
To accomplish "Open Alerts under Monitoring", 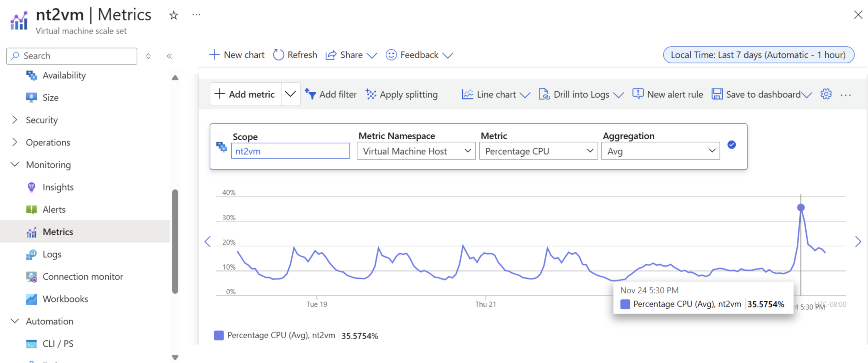I will [x=54, y=209].
